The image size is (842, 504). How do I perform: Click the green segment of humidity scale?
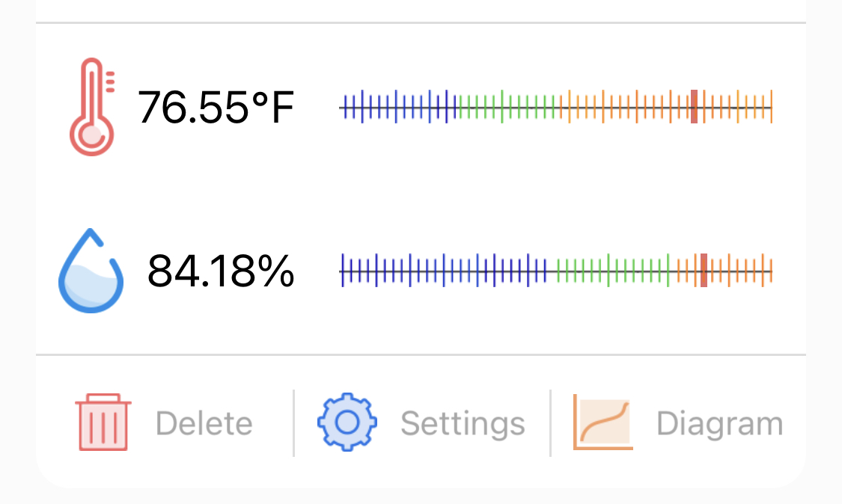coord(614,270)
